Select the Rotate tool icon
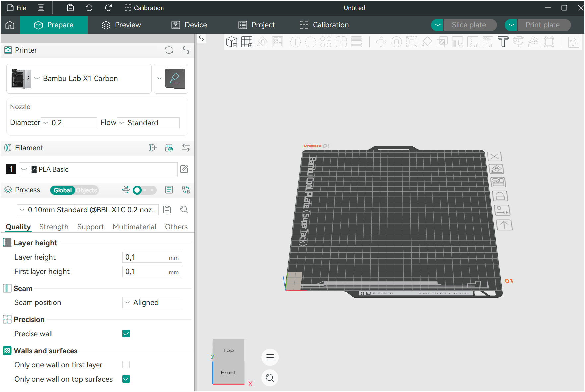This screenshot has width=585, height=392. click(x=396, y=42)
